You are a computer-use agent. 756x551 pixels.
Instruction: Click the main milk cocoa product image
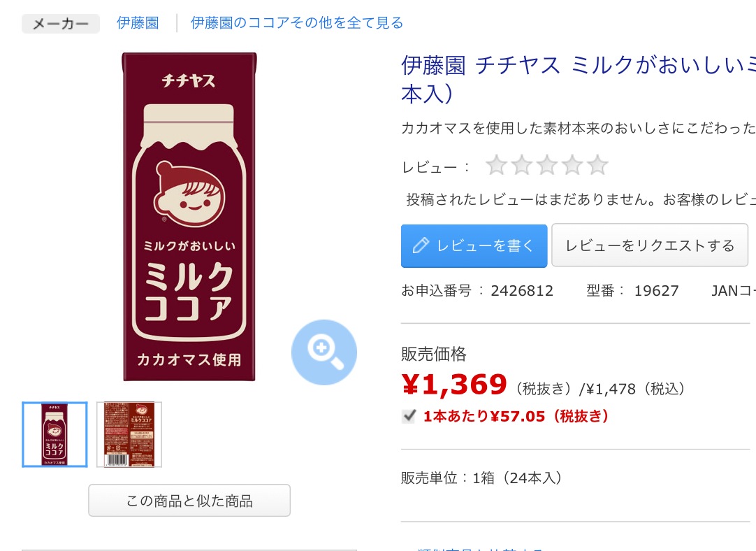[x=189, y=217]
